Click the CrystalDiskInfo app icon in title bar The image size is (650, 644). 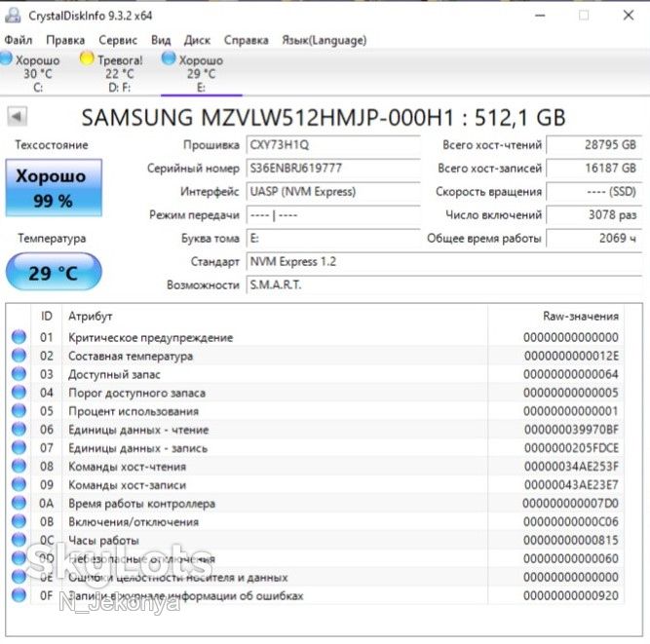point(13,15)
